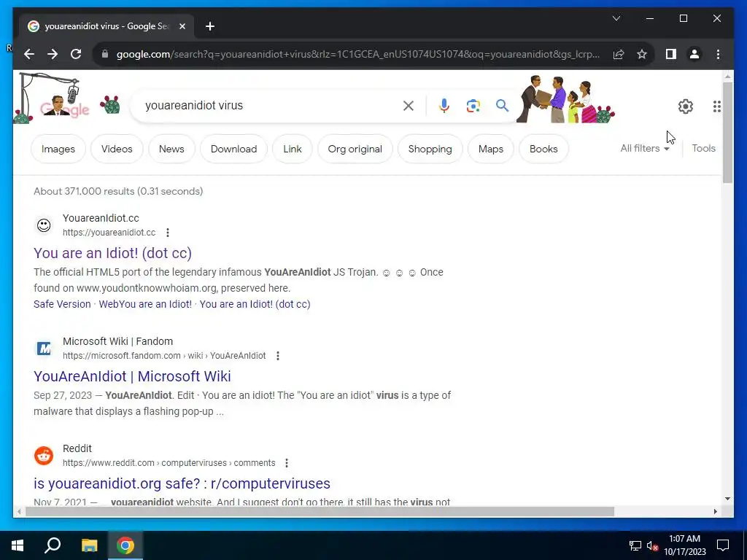Open Chrome's three-dot menu
The height and width of the screenshot is (560, 747).
coord(718,54)
